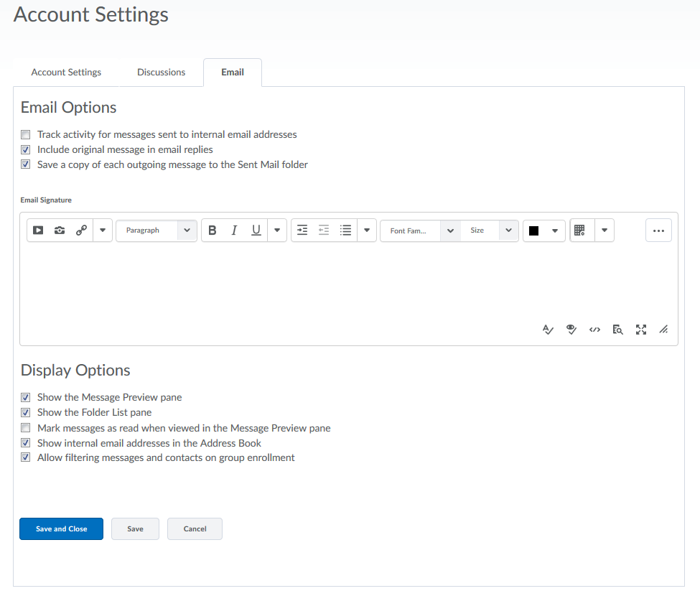Switch to the Discussions tab
This screenshot has height=596, width=700.
161,72
